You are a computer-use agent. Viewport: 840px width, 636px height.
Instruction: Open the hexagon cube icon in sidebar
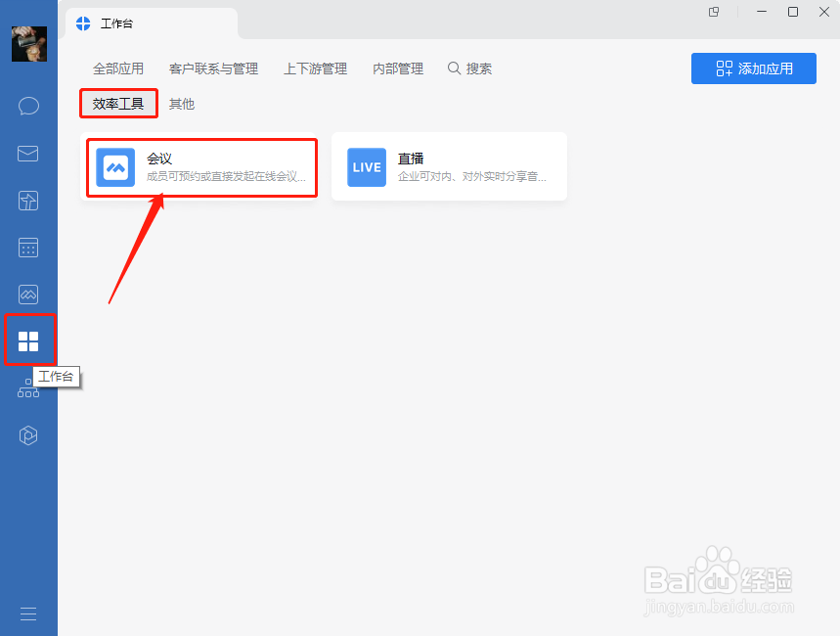click(28, 435)
